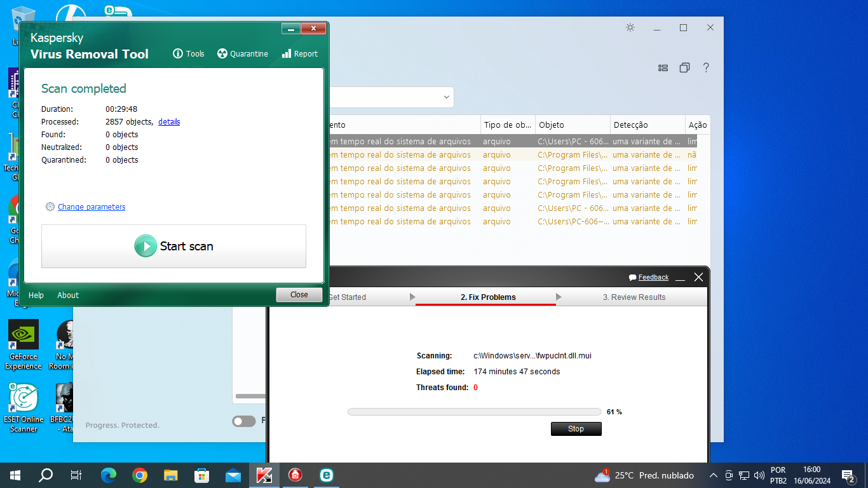
Task: Open Kaspersky Tools menu
Action: point(189,54)
